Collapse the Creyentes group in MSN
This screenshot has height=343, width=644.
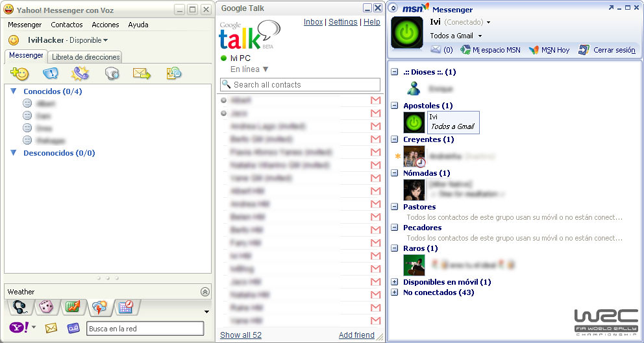(394, 139)
